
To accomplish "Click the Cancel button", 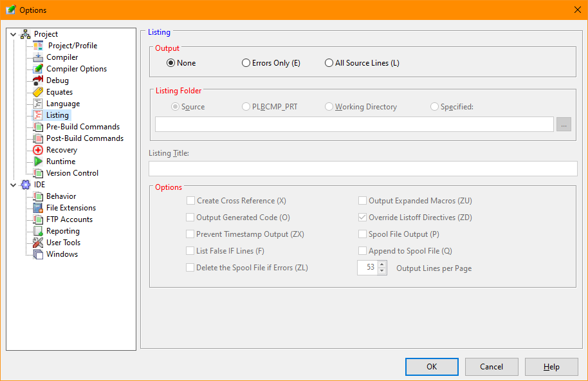I will [492, 367].
